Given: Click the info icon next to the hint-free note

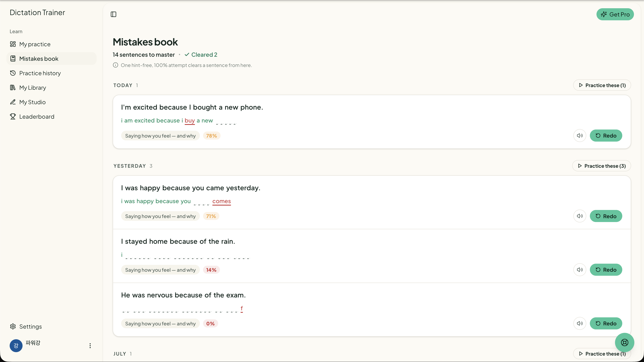Looking at the screenshot, I should [x=116, y=65].
